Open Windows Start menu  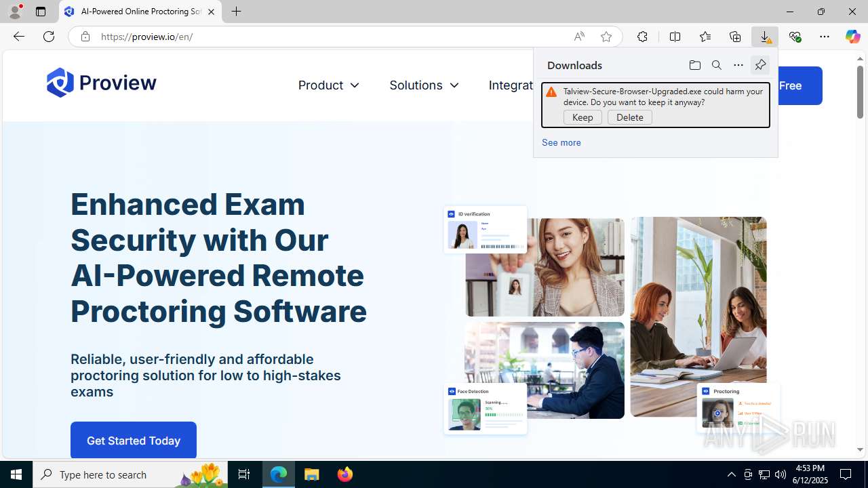coord(16,474)
